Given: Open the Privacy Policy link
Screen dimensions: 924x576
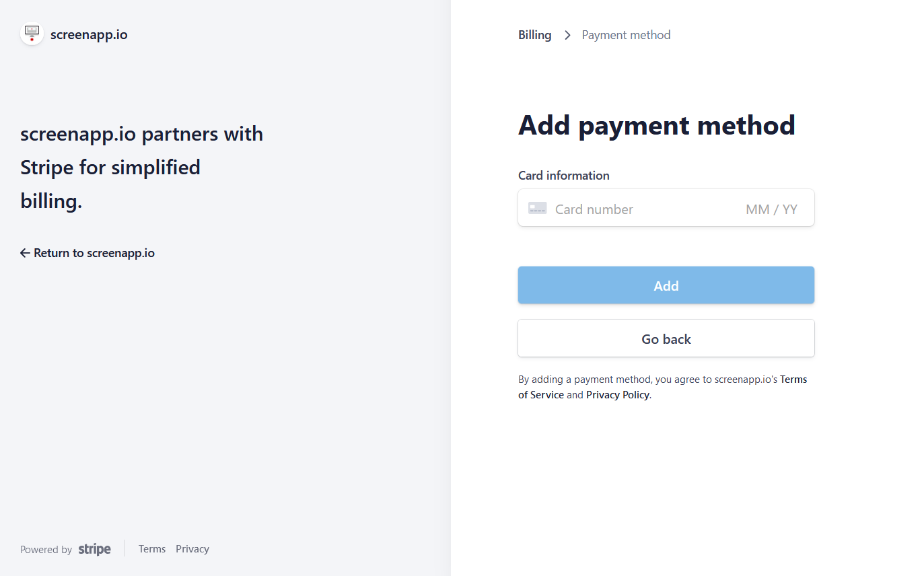Looking at the screenshot, I should (x=617, y=395).
